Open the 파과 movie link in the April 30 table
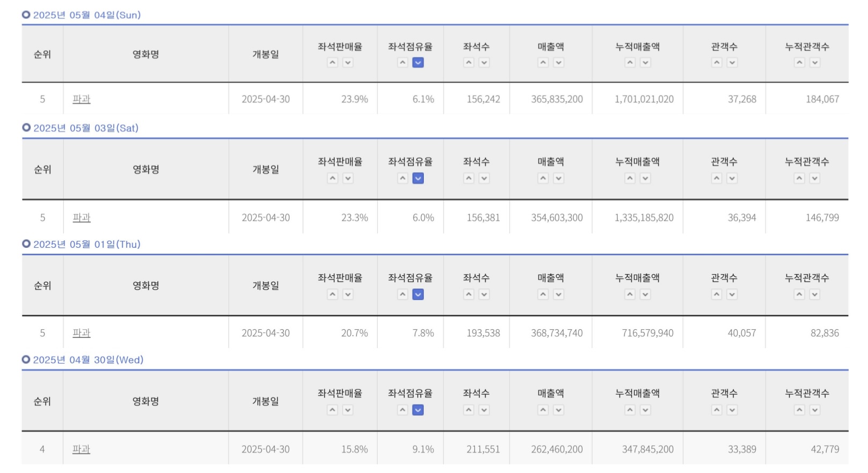This screenshot has width=868, height=473. 82,449
